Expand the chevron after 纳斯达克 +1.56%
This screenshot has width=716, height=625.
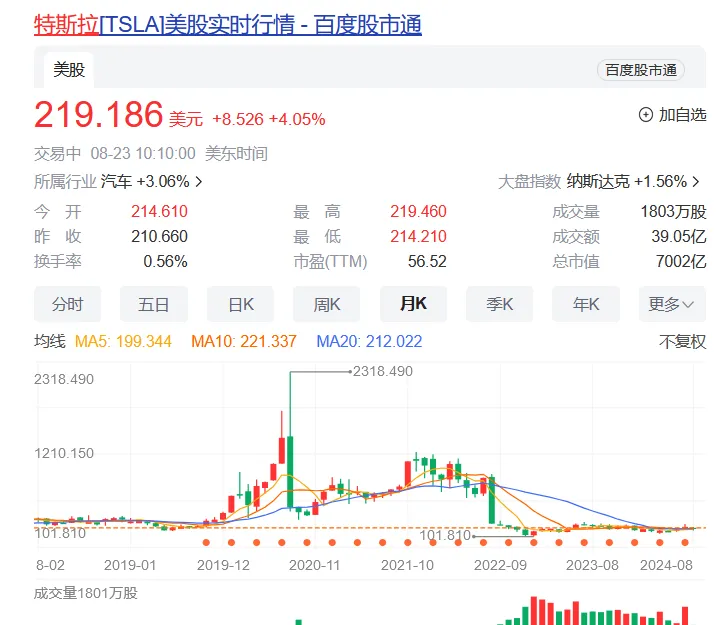(x=695, y=182)
